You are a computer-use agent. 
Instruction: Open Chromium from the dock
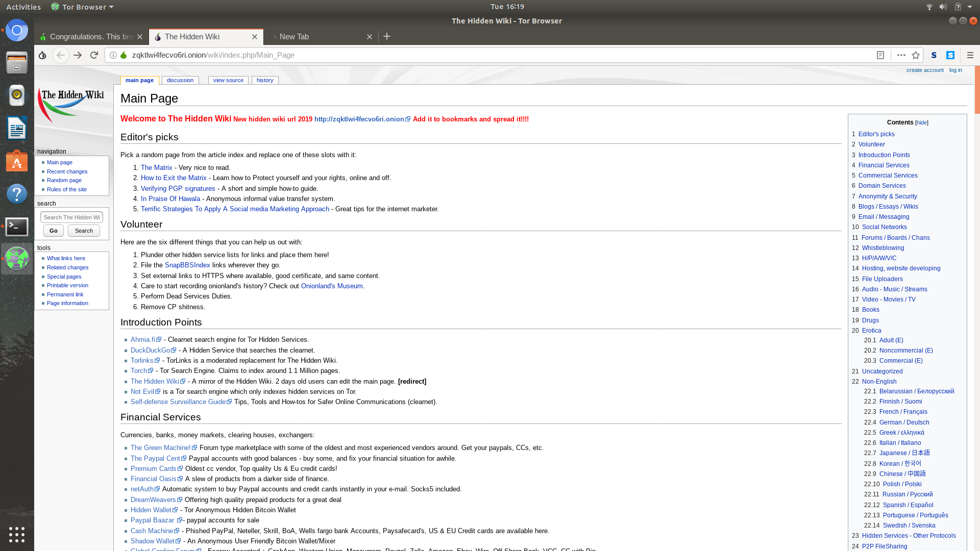click(x=17, y=31)
